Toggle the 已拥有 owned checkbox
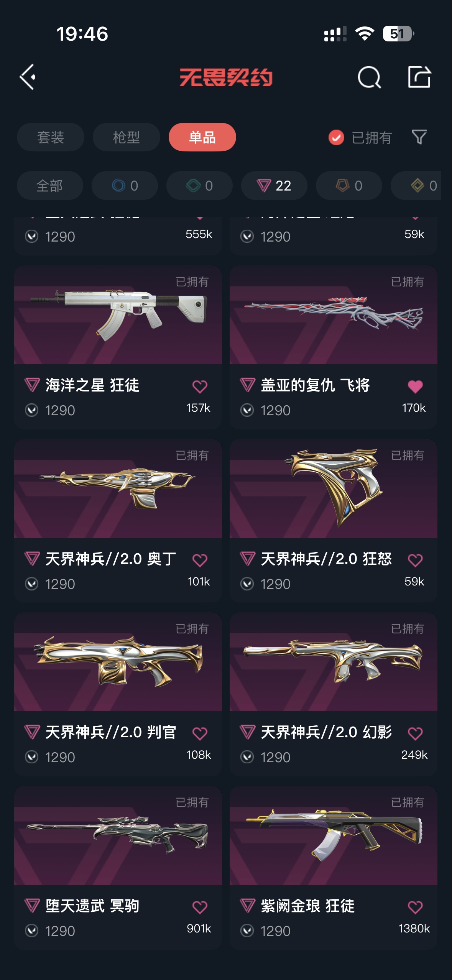Image resolution: width=452 pixels, height=980 pixels. click(336, 137)
